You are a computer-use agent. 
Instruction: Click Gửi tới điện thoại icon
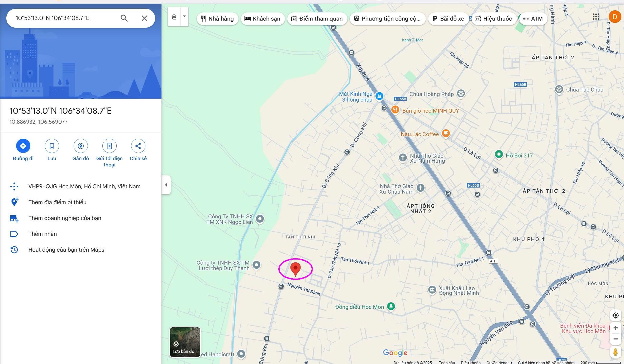(x=109, y=146)
